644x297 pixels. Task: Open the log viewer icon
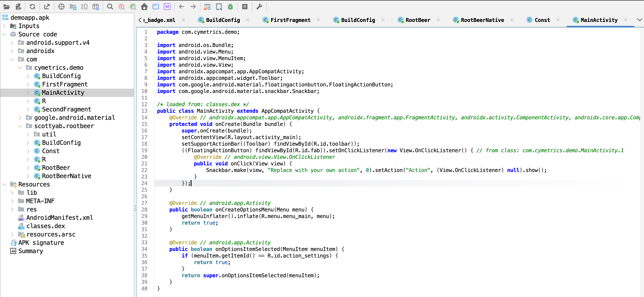(245, 7)
